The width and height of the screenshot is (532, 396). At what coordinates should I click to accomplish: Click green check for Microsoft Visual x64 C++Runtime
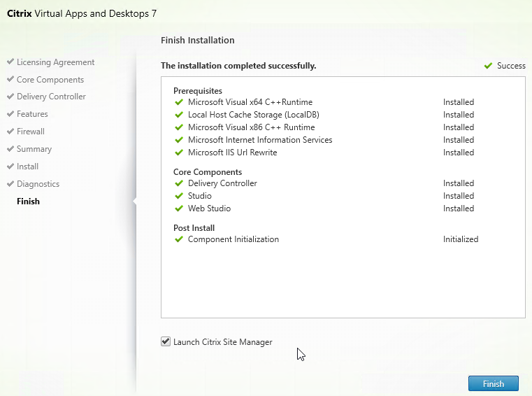coord(179,102)
